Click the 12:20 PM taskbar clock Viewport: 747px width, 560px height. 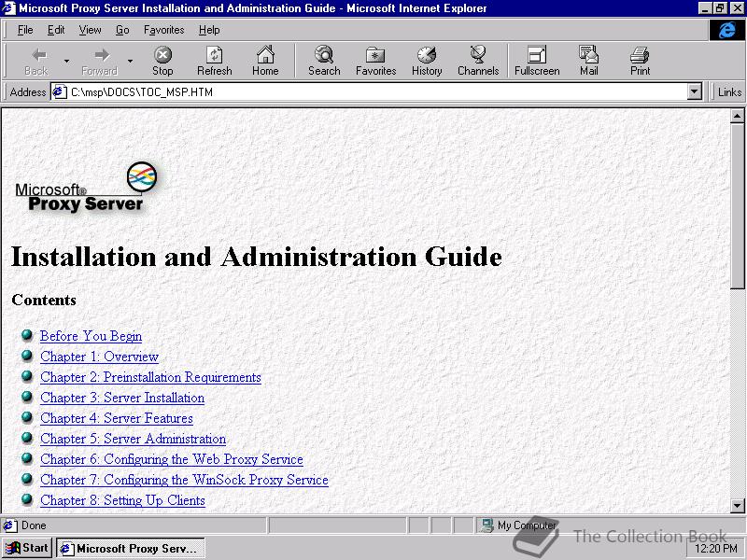click(x=716, y=549)
